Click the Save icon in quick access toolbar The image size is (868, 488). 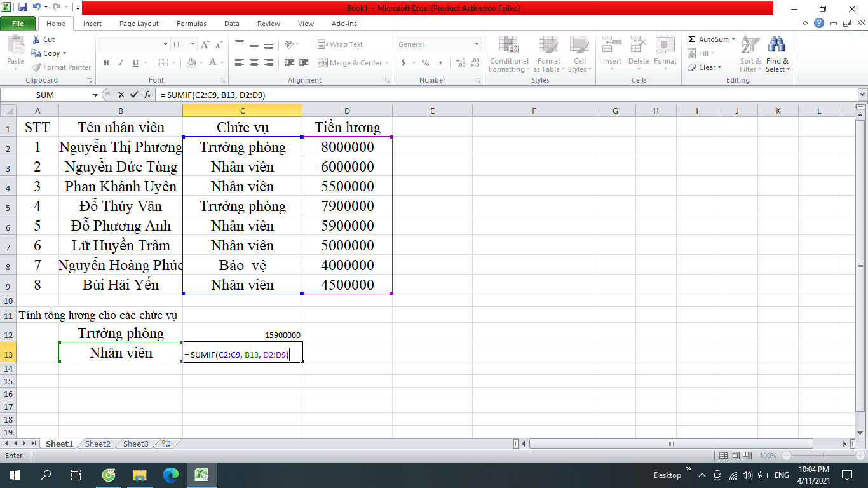[23, 8]
